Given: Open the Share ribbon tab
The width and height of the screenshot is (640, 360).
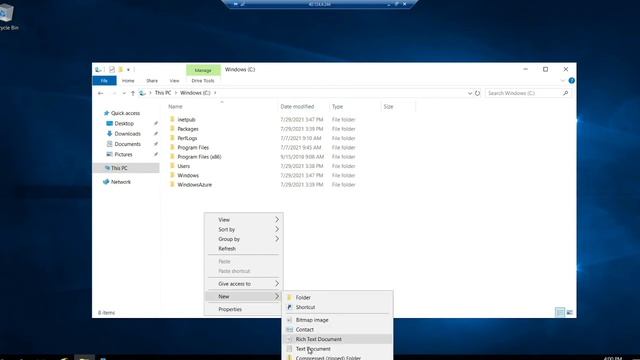Looking at the screenshot, I should point(152,81).
